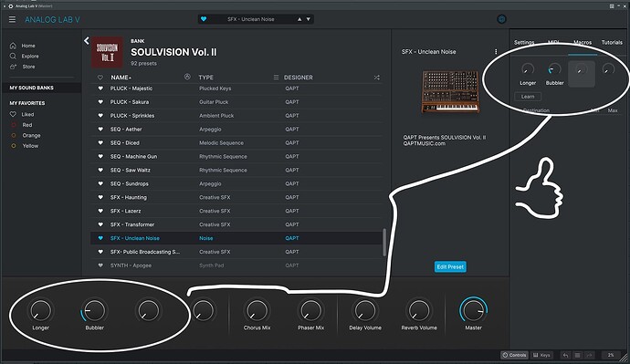The height and width of the screenshot is (364, 630).
Task: Open the preset options three-dot menu
Action: coord(496,52)
